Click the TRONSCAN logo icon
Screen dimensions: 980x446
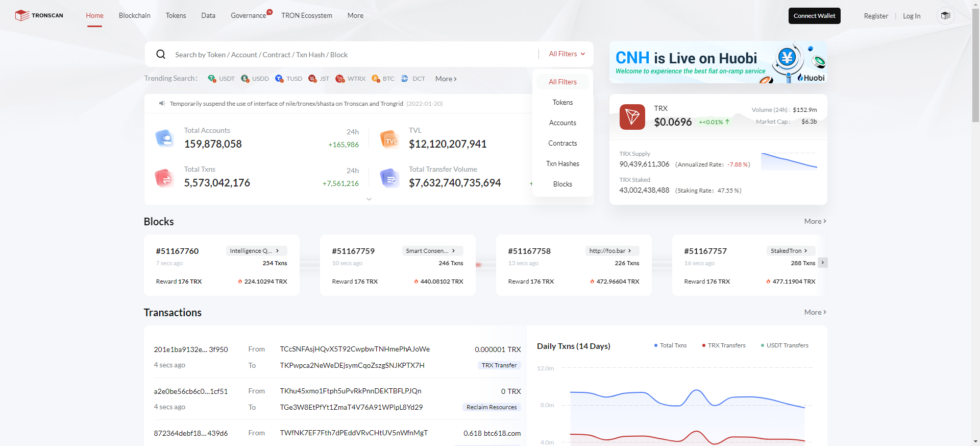click(x=22, y=15)
